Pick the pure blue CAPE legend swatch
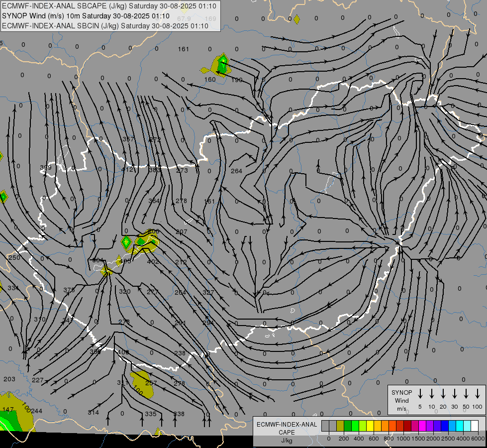 click(x=444, y=426)
